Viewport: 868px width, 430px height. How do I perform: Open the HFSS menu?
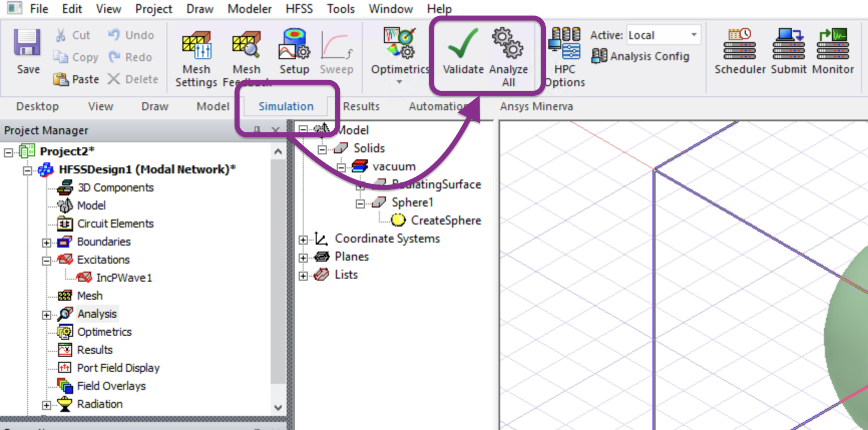(299, 9)
